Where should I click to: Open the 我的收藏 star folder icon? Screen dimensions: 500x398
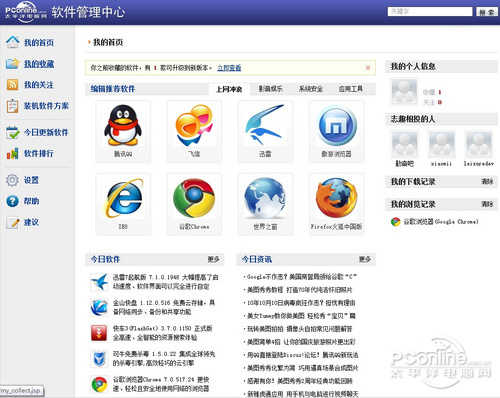pos(13,63)
